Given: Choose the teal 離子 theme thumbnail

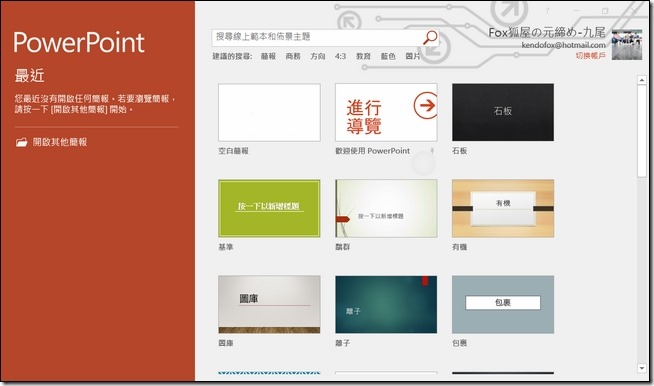Looking at the screenshot, I should click(x=386, y=304).
